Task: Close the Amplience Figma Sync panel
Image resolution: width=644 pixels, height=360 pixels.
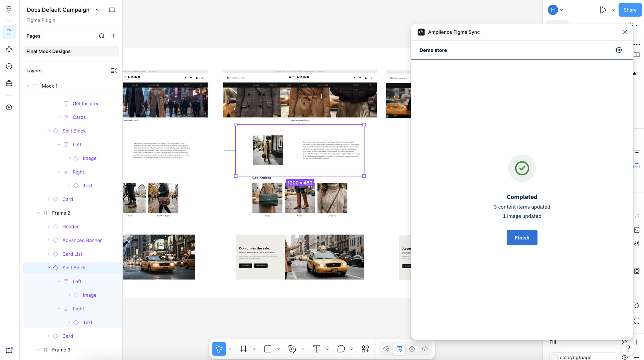Action: [624, 32]
